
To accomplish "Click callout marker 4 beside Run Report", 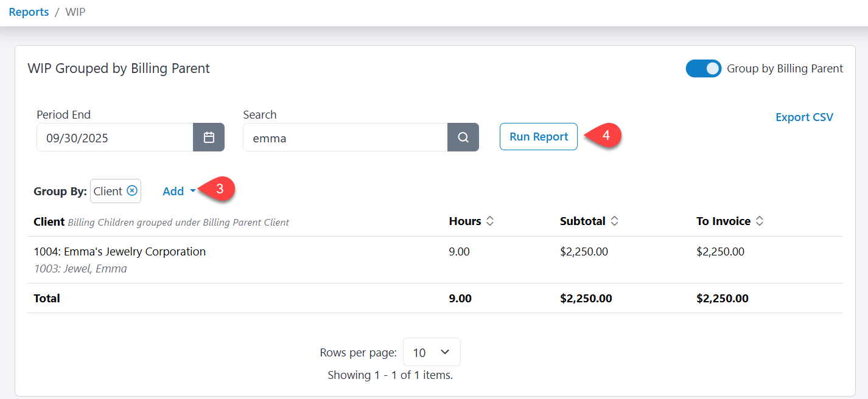I will (607, 136).
